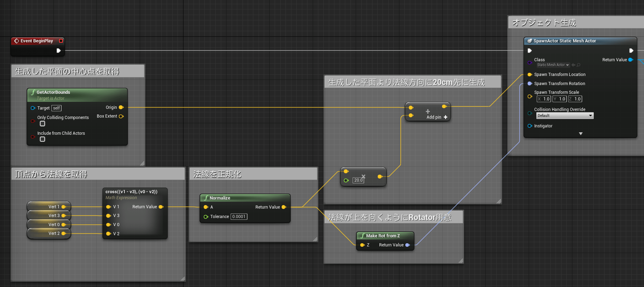Click the Event BeginPlay execution output pin
644x287 pixels.
(59, 51)
